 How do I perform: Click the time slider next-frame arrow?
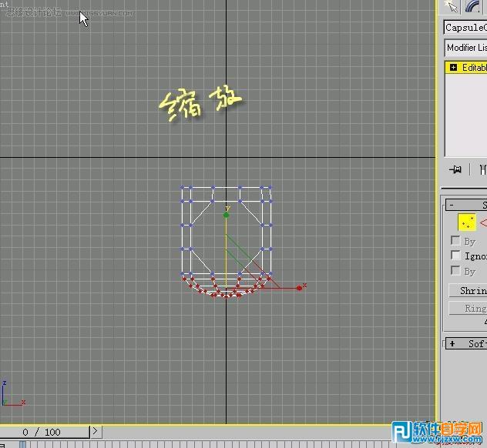click(x=96, y=432)
